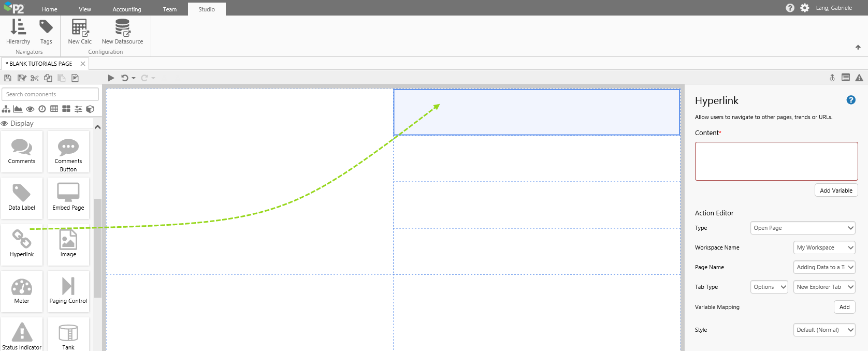Open the Page Name dropdown

pyautogui.click(x=824, y=267)
